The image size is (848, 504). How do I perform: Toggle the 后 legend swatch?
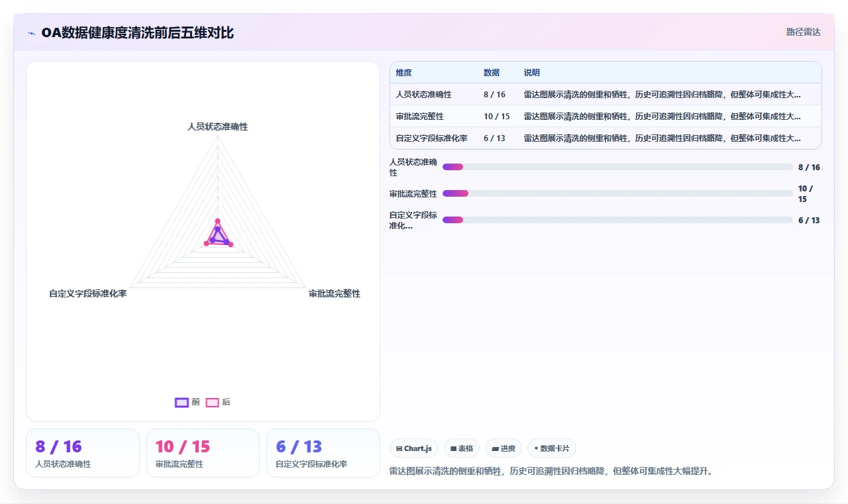[x=212, y=402]
